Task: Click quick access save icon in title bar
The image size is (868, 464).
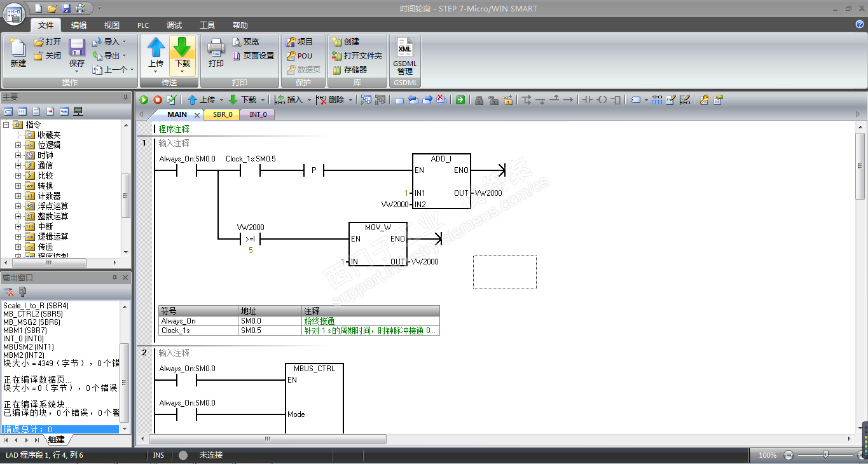Action: point(65,8)
